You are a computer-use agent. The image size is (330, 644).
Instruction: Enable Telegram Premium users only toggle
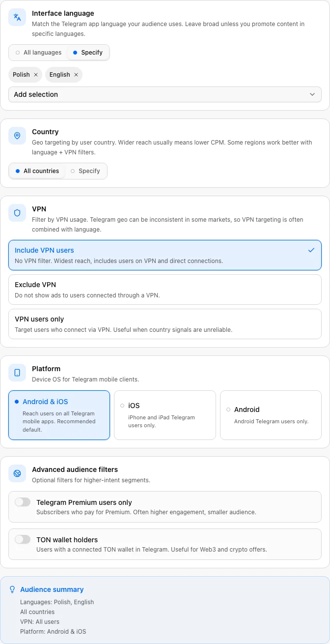point(23,502)
